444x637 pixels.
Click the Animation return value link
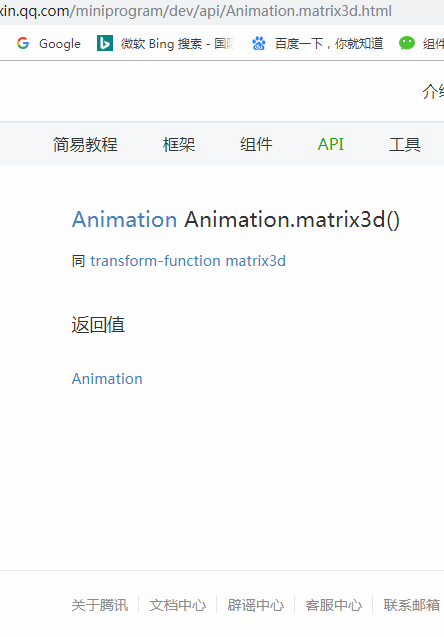[107, 379]
